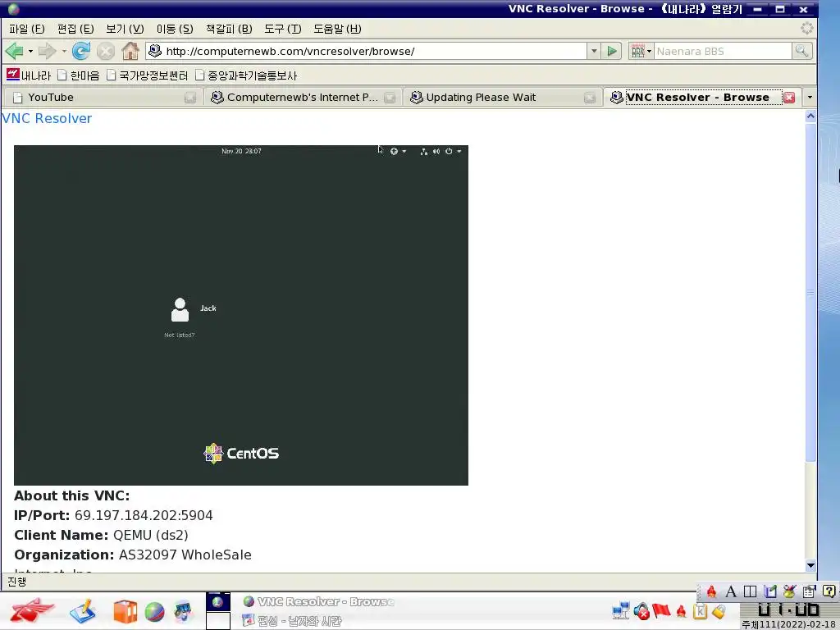Click the CentOS VNC screenshot thumbnail
Viewport: 840px width, 630px height.
click(x=241, y=315)
